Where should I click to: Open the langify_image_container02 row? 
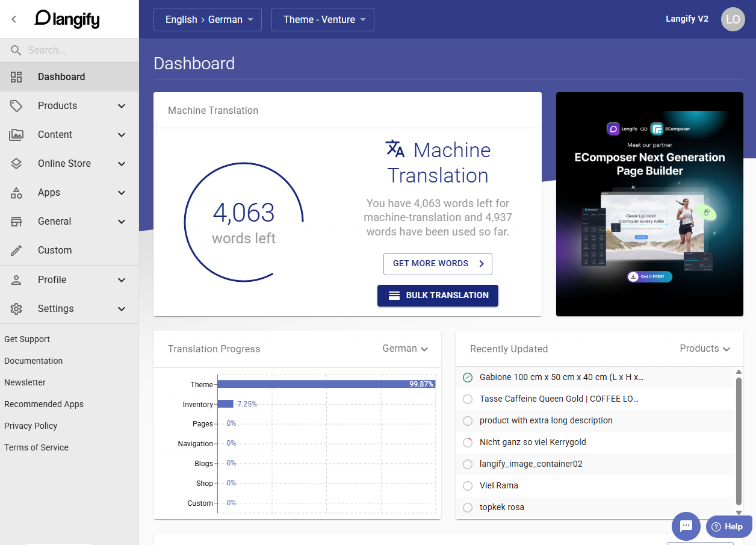595,464
